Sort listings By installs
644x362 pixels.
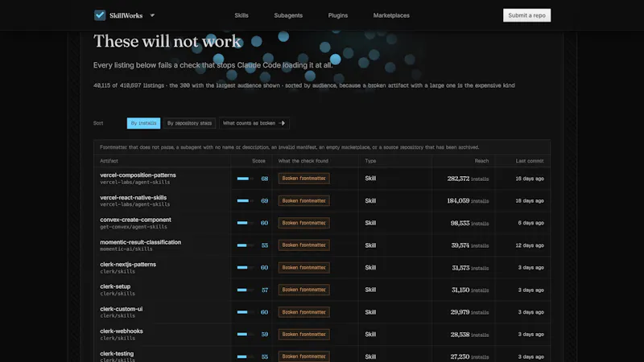[x=143, y=123]
